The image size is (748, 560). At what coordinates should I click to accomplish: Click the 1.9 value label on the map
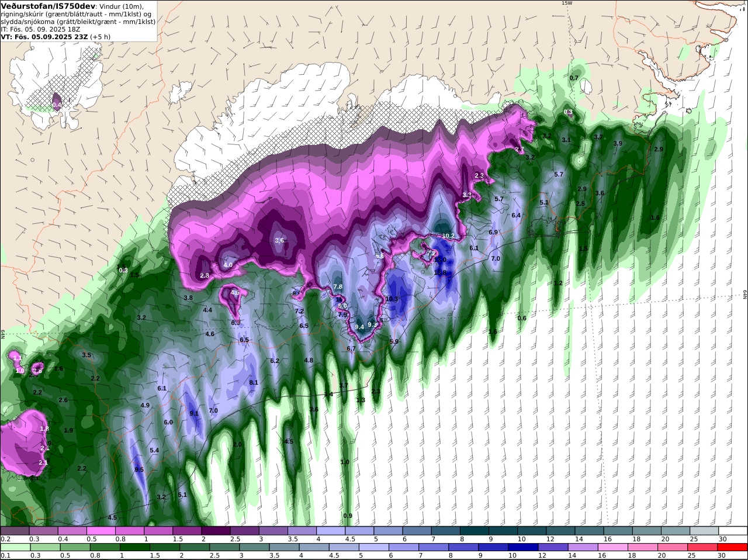point(68,430)
